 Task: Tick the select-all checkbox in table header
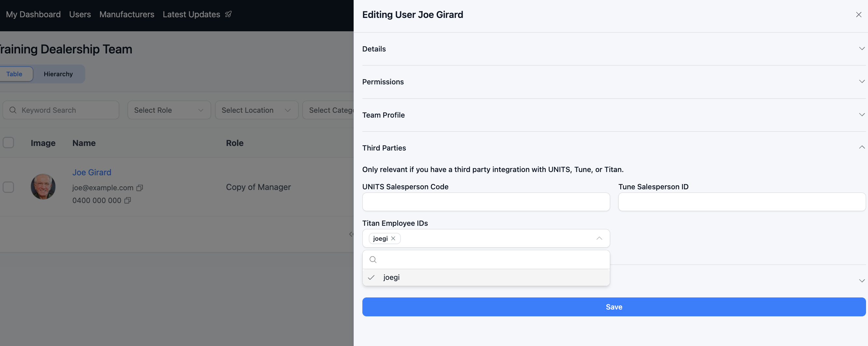pyautogui.click(x=8, y=143)
